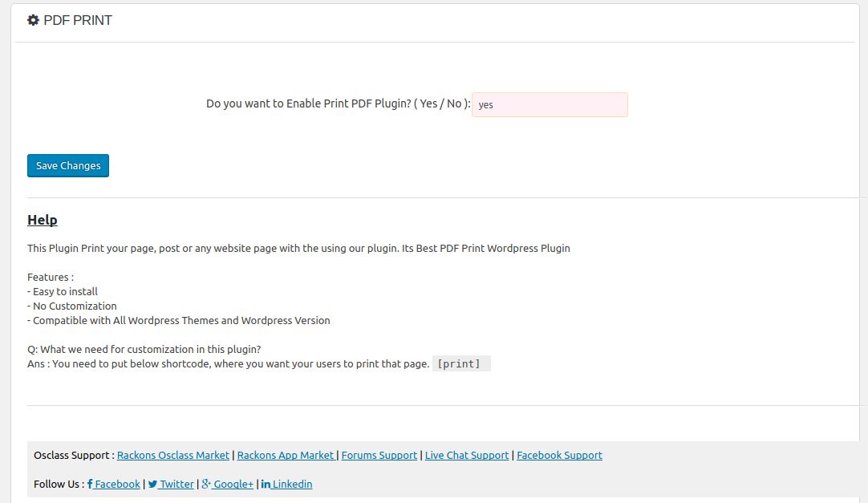Click the Facebook f icon in Follow Us
The width and height of the screenshot is (868, 503).
[x=90, y=485]
